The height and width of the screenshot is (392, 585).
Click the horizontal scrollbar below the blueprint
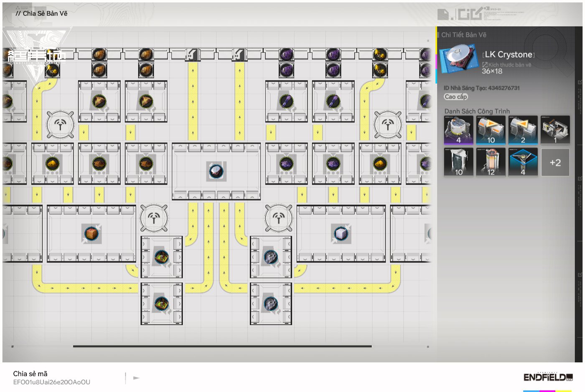pyautogui.click(x=222, y=346)
